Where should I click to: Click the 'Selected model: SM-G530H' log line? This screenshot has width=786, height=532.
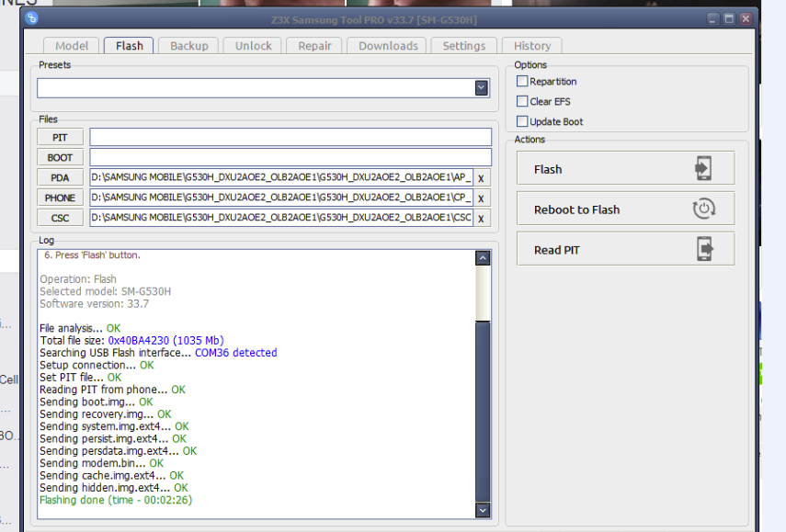106,291
